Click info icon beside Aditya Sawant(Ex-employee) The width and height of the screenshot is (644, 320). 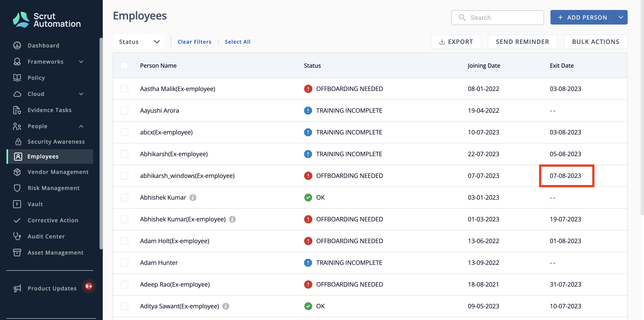226,306
